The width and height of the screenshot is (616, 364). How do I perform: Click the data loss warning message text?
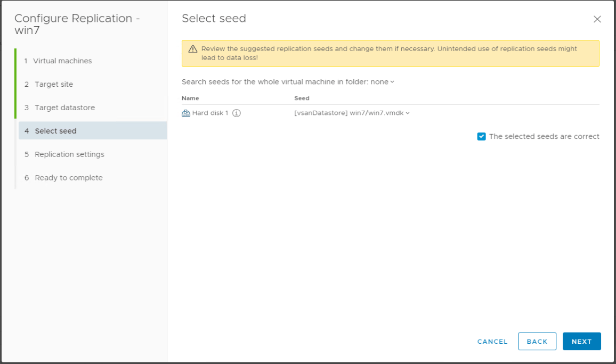389,53
